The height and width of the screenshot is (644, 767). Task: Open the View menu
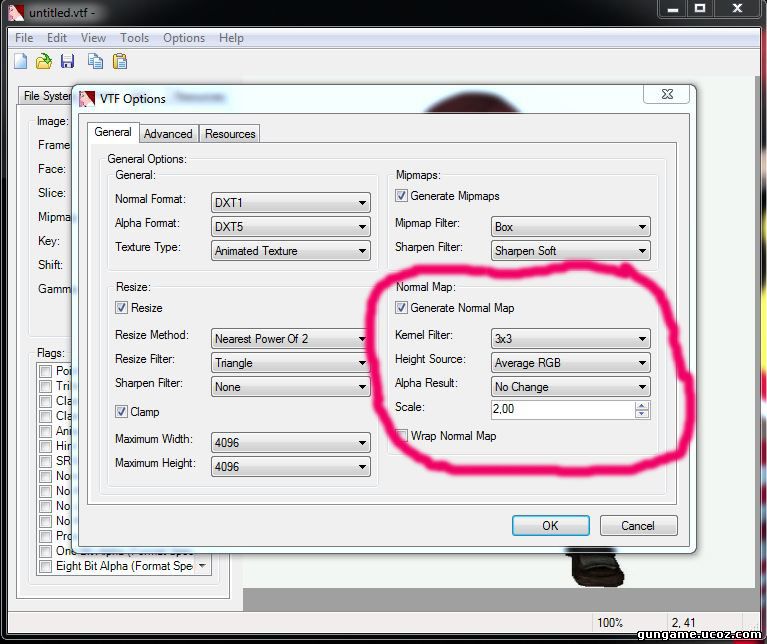coord(93,38)
